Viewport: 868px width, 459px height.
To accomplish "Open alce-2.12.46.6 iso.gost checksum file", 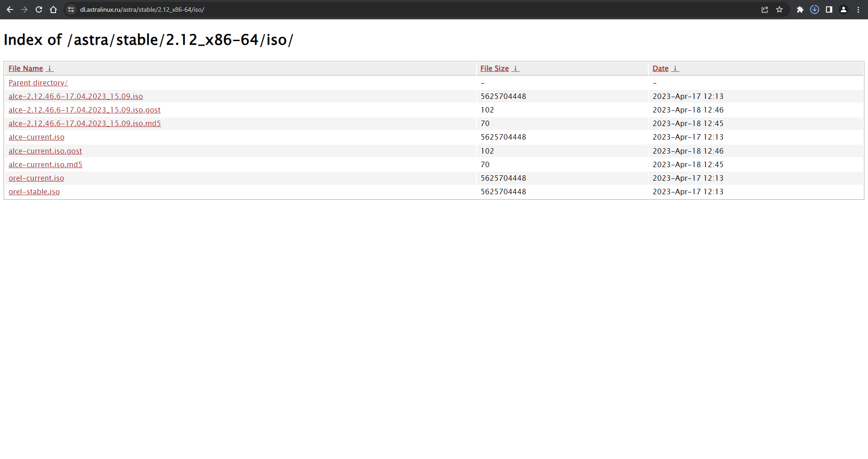I will point(85,110).
